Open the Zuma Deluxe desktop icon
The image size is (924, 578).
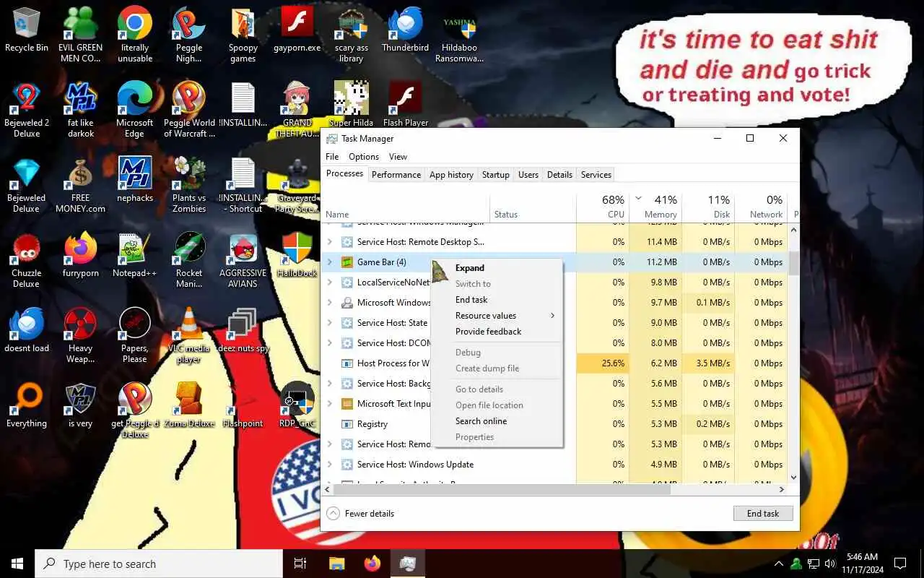[x=189, y=405]
